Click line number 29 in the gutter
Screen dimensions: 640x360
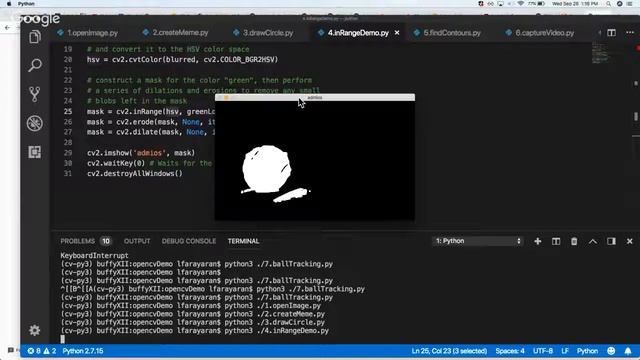coord(68,153)
